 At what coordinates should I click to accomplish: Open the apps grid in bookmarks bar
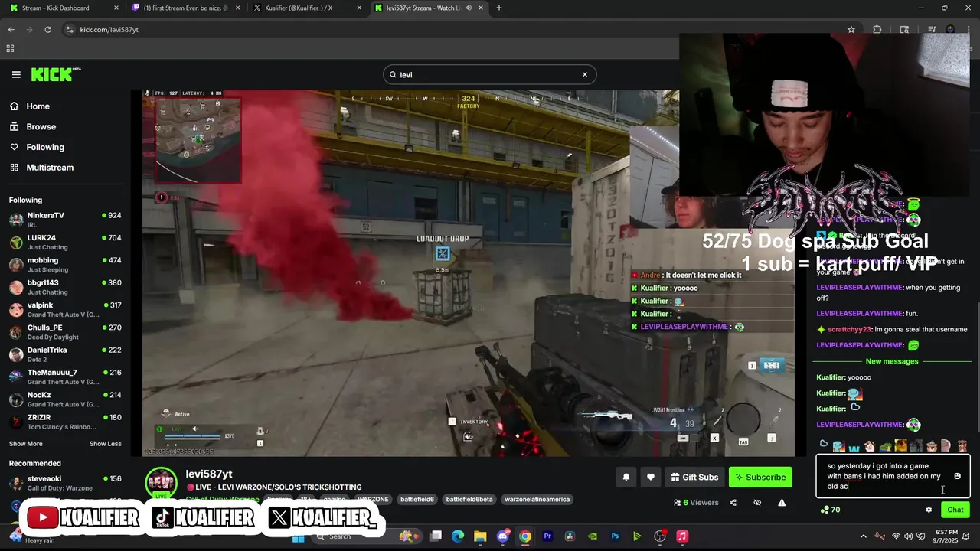coord(10,48)
